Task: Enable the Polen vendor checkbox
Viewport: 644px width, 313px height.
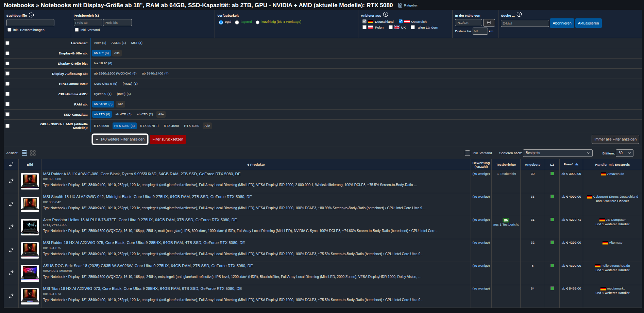Action: [x=365, y=28]
